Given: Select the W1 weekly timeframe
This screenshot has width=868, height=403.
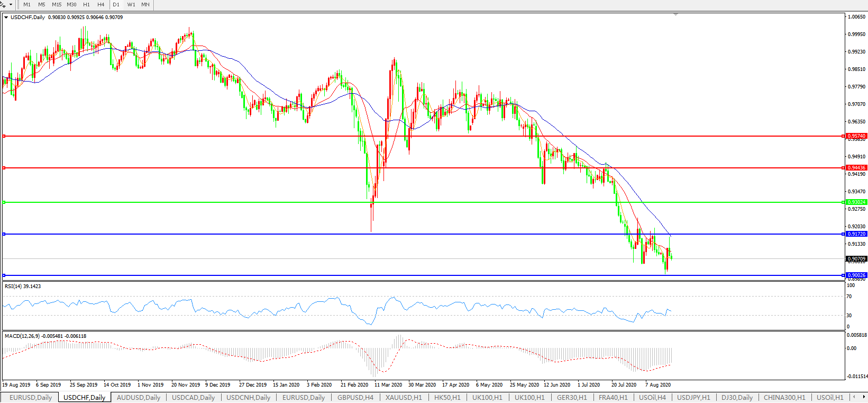Looking at the screenshot, I should [131, 4].
